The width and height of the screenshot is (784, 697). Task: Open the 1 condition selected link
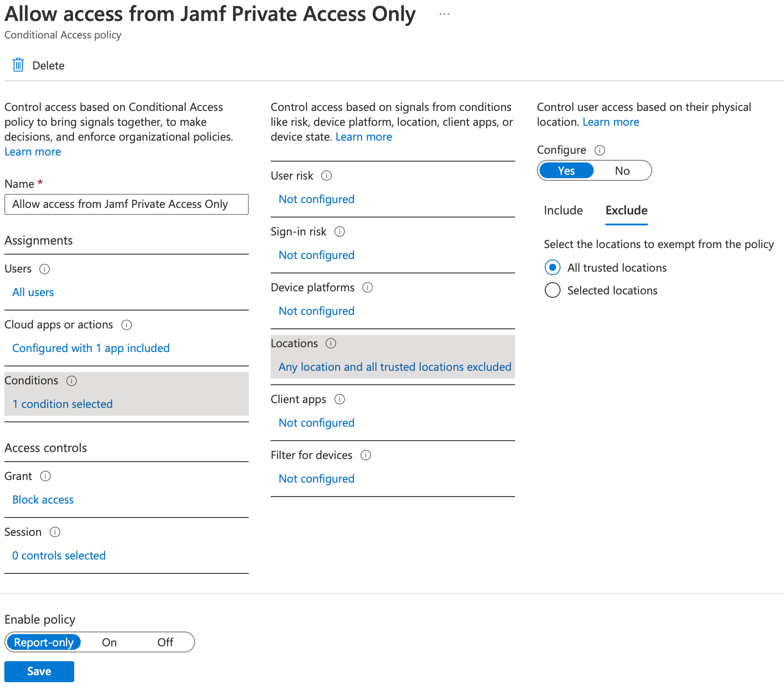[62, 404]
